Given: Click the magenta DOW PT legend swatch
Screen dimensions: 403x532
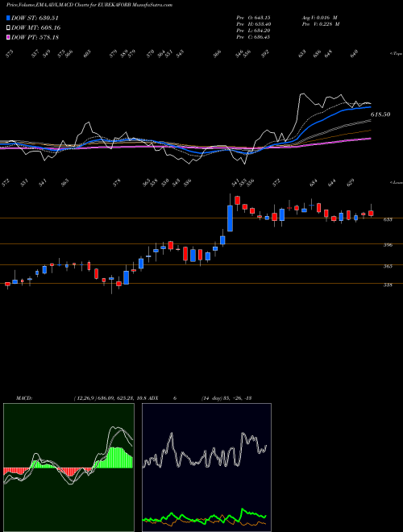Looking at the screenshot, I should (x=8, y=37).
